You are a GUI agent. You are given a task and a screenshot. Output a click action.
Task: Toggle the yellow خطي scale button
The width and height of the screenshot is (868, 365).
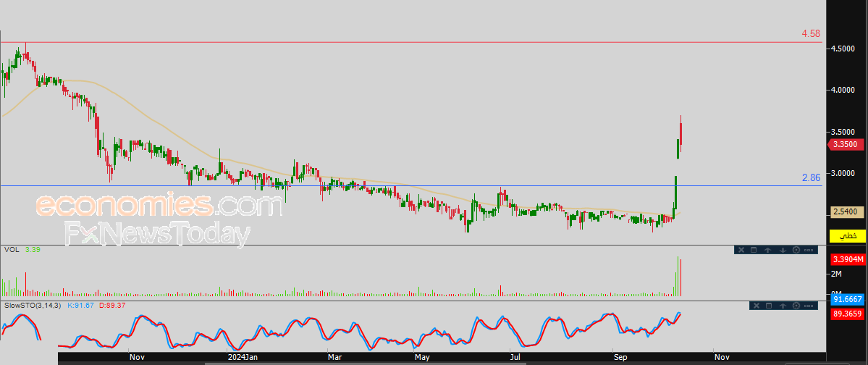(846, 236)
